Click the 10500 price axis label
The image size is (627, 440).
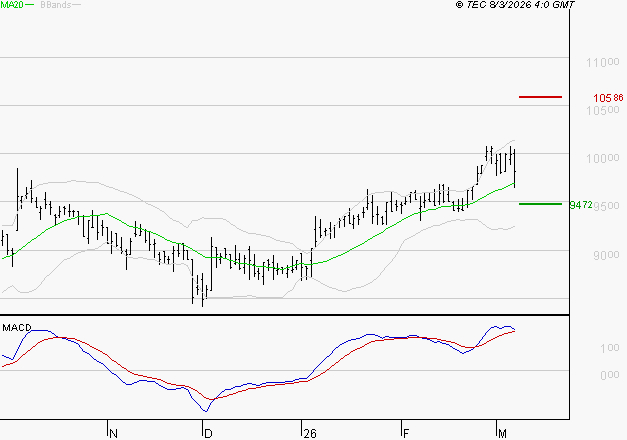(603, 110)
